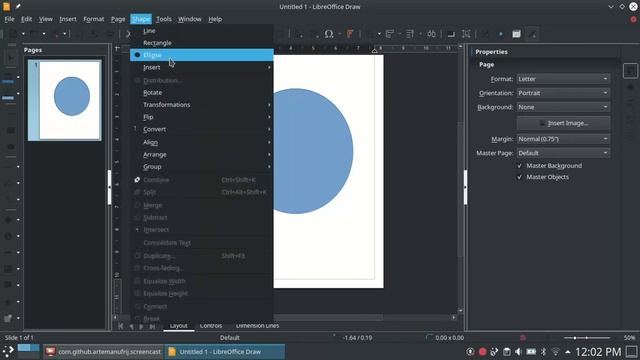Open updates notifier tray icon

pyautogui.click(x=470, y=352)
